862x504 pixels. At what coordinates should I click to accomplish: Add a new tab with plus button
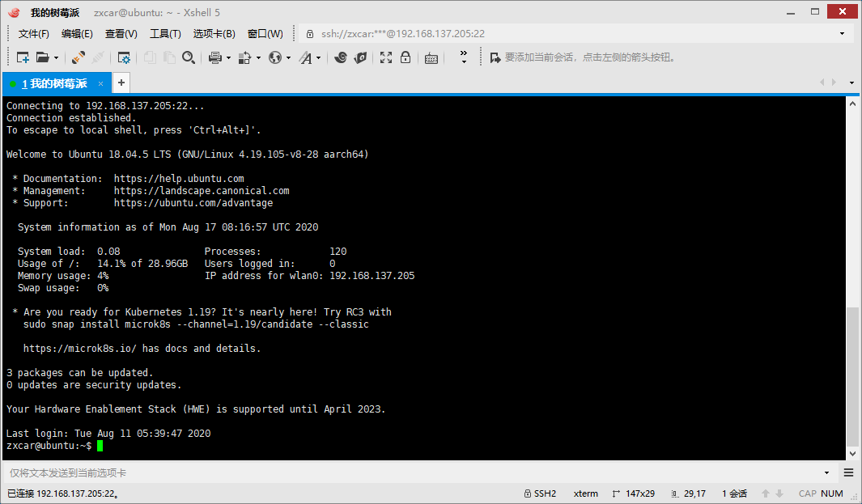click(x=121, y=83)
